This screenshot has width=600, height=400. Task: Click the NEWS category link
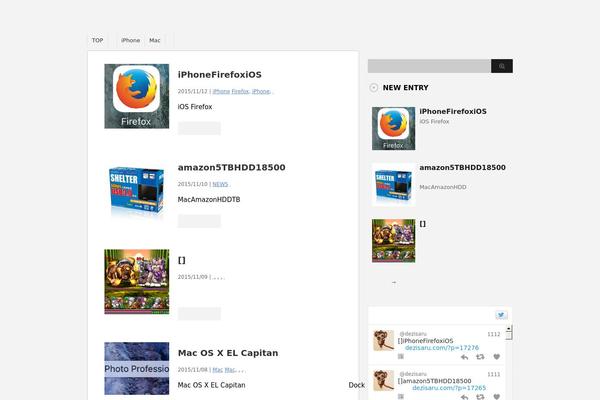point(220,184)
